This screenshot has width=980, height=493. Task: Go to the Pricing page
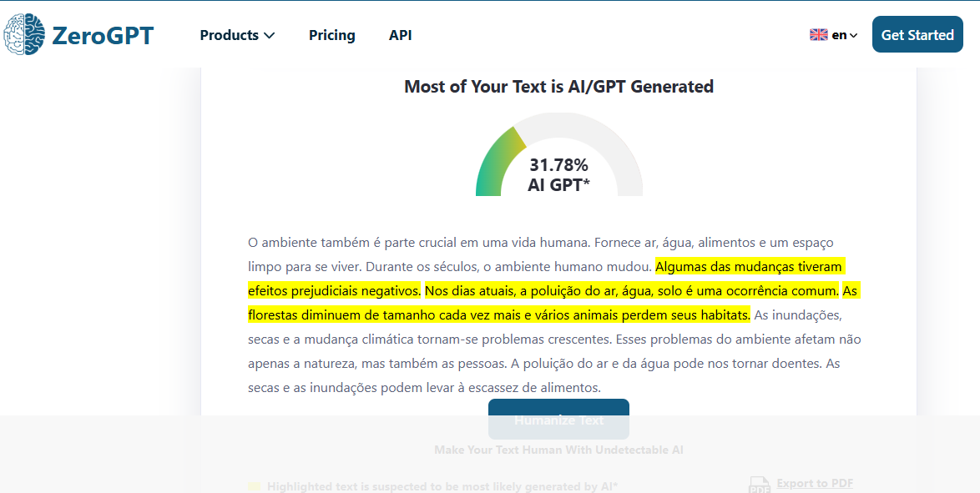[331, 35]
